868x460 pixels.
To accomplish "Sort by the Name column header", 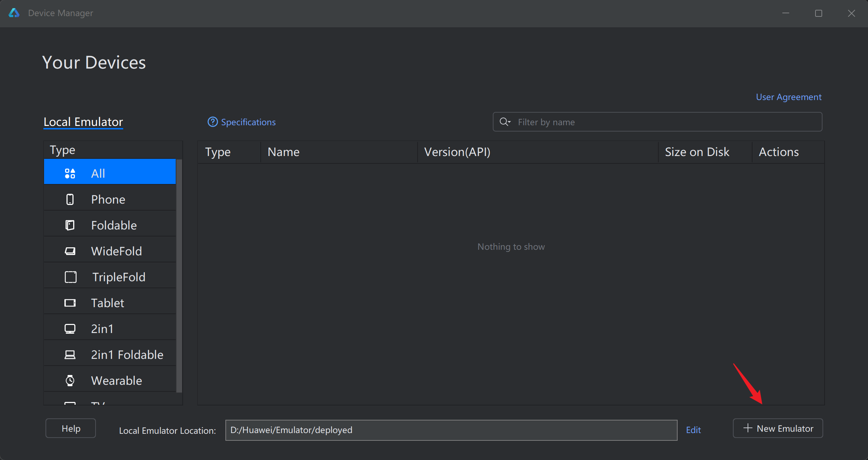I will click(x=283, y=152).
